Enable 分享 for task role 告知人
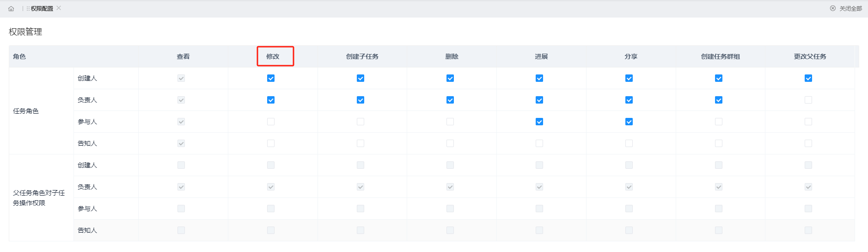868x252 pixels. [x=629, y=143]
